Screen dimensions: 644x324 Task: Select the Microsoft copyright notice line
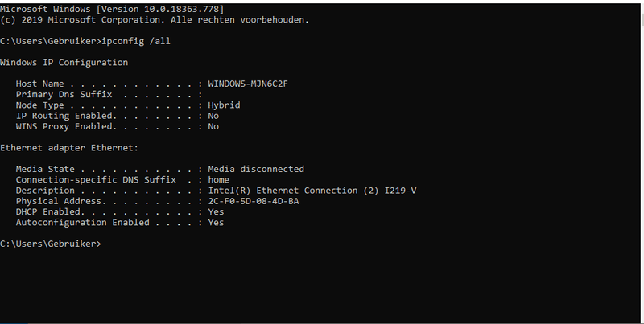coord(154,18)
